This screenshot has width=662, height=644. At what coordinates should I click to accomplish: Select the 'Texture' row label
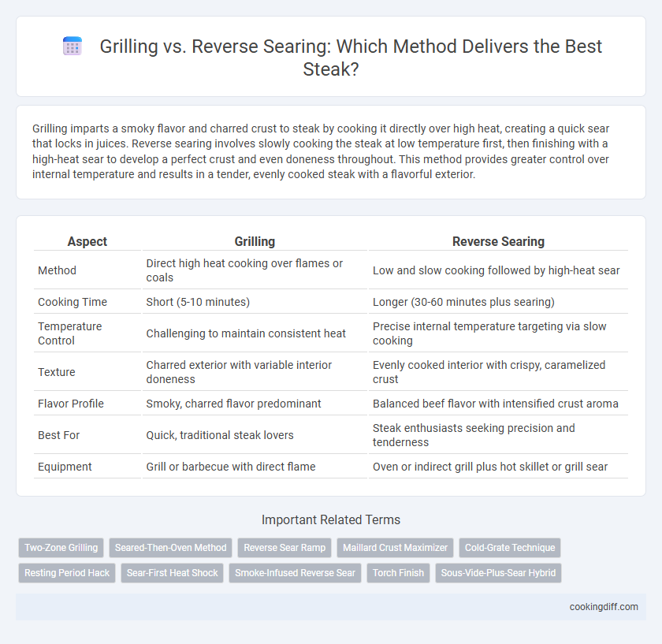(x=57, y=372)
